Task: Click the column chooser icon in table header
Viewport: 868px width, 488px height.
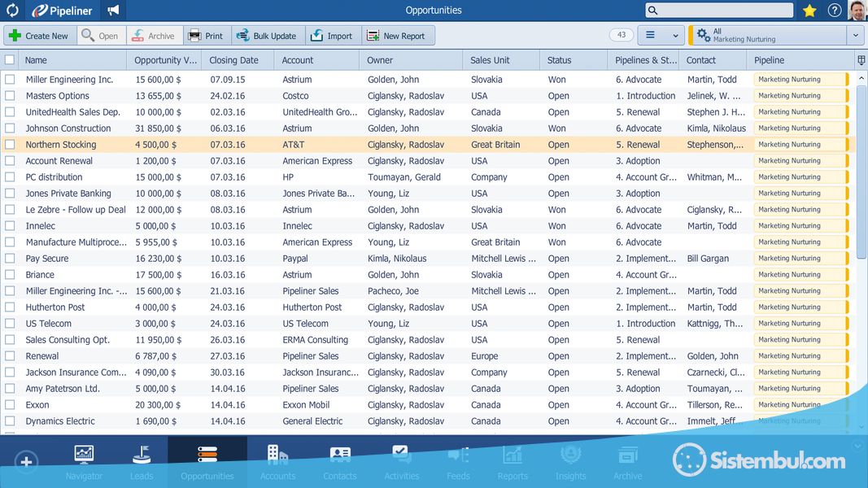Action: point(861,60)
